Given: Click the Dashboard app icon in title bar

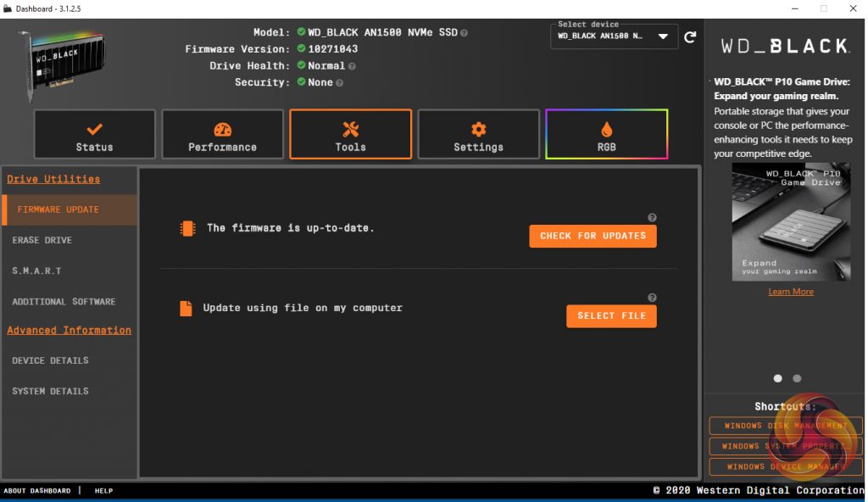Looking at the screenshot, I should pyautogui.click(x=8, y=8).
